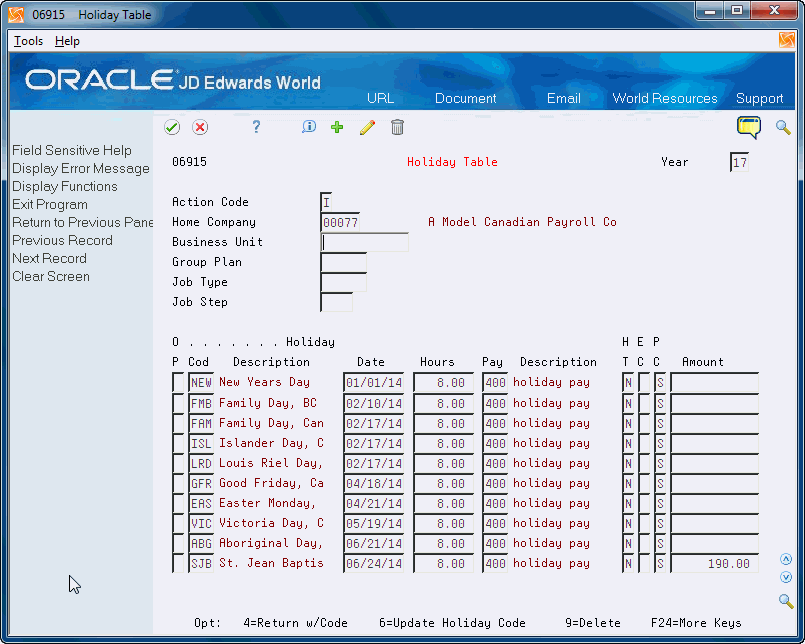Click 'A Model Canadian Payroll Co' text
805x644 pixels.
click(x=522, y=222)
